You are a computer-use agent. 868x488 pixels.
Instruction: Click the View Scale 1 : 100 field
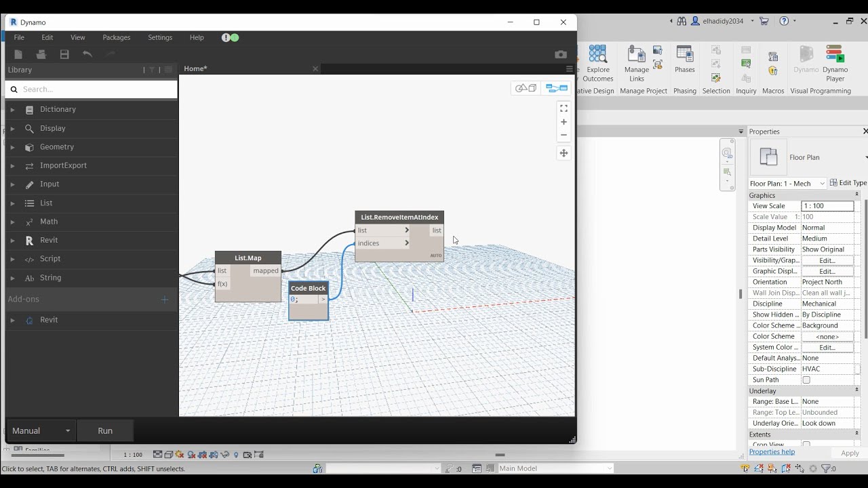point(827,206)
